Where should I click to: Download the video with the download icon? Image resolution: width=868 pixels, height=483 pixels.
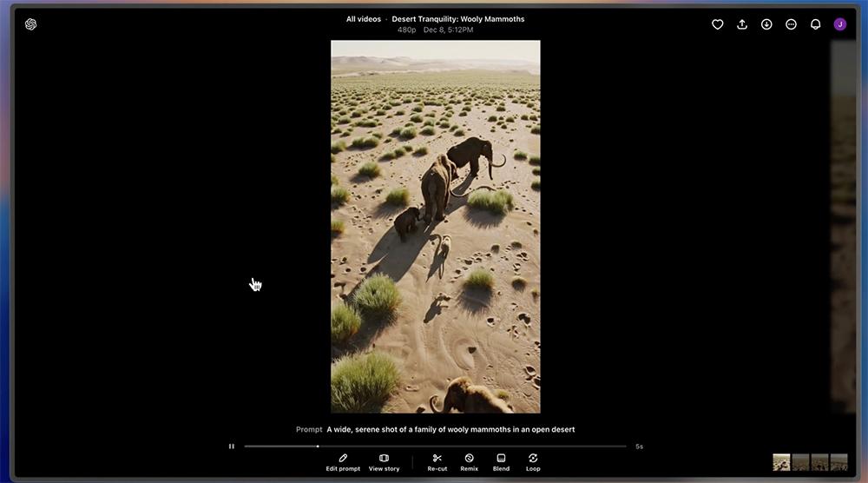click(766, 24)
